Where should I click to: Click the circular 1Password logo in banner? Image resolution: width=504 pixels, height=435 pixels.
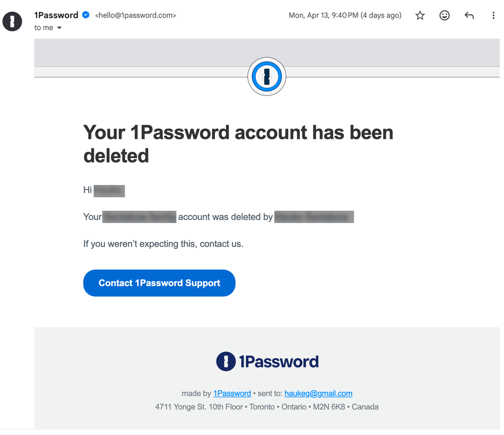coord(267,77)
